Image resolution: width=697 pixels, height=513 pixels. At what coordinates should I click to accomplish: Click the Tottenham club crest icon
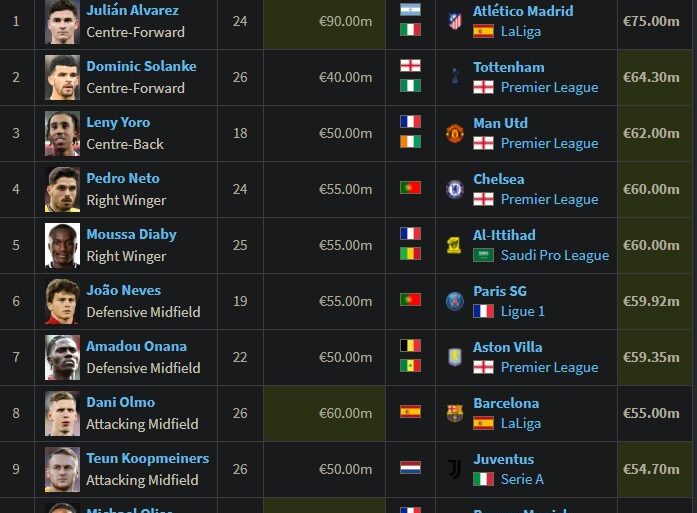tap(455, 77)
